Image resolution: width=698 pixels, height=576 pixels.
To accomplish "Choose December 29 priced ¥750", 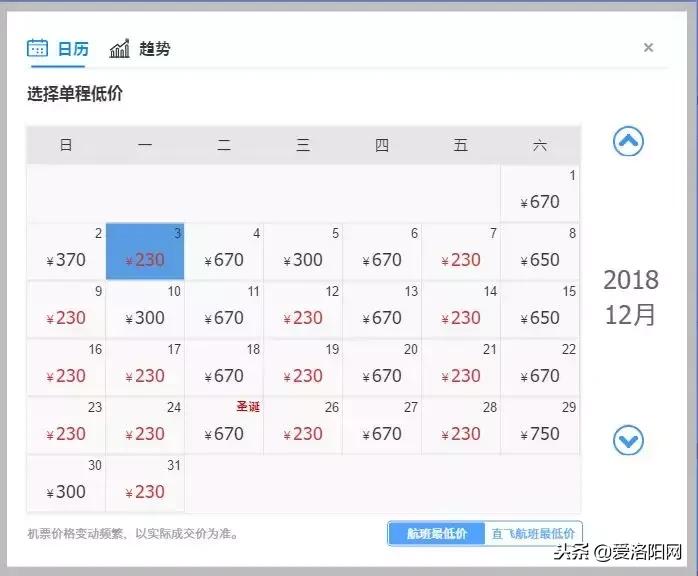I will point(540,425).
